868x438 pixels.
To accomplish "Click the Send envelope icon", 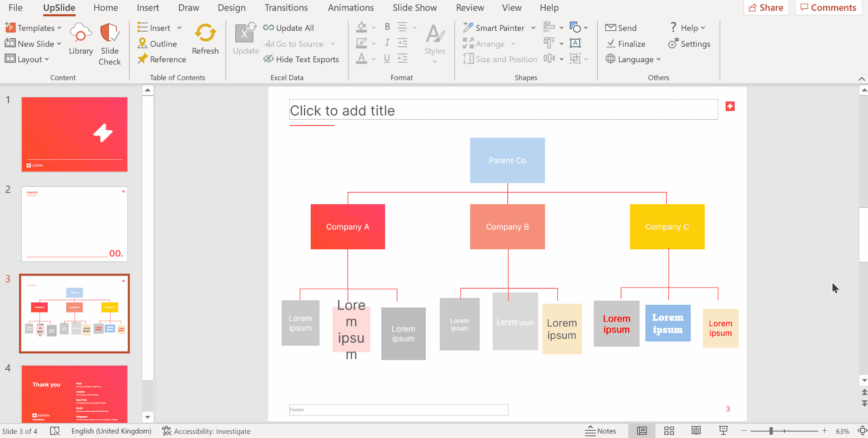I will point(611,28).
